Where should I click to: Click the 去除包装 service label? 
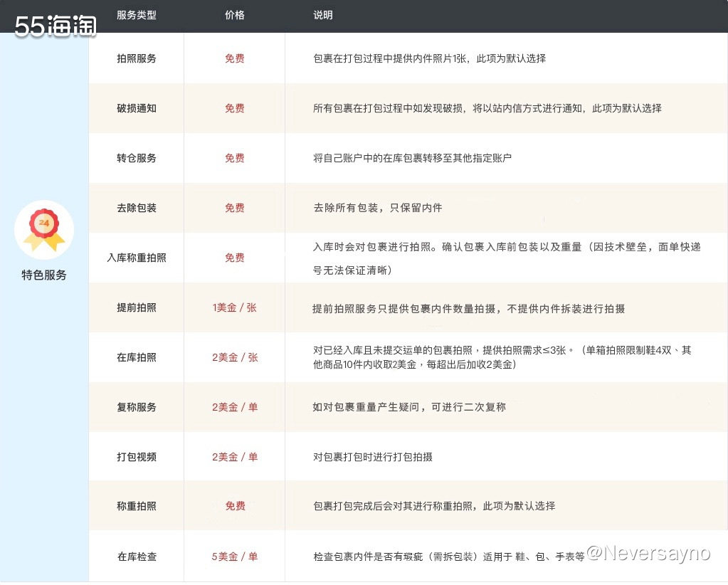pyautogui.click(x=136, y=208)
